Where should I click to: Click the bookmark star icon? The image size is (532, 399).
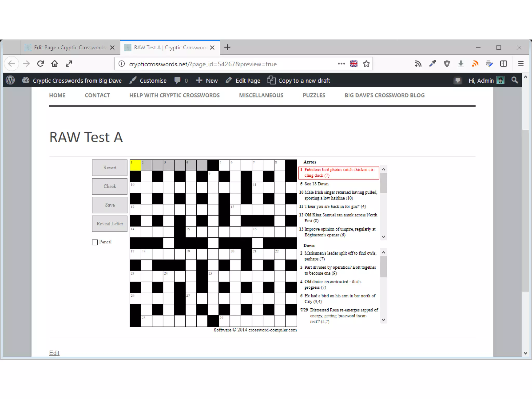click(366, 64)
